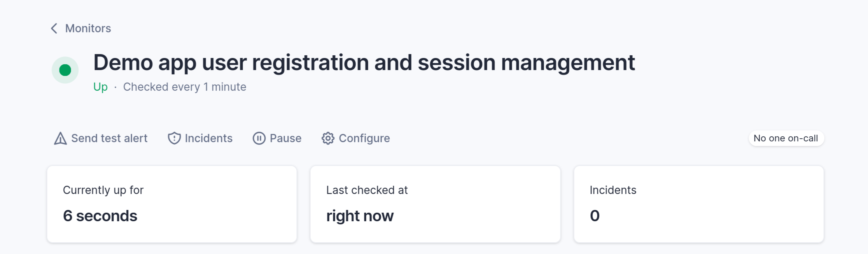
Task: Click the warning triangle test alert icon
Action: click(60, 138)
